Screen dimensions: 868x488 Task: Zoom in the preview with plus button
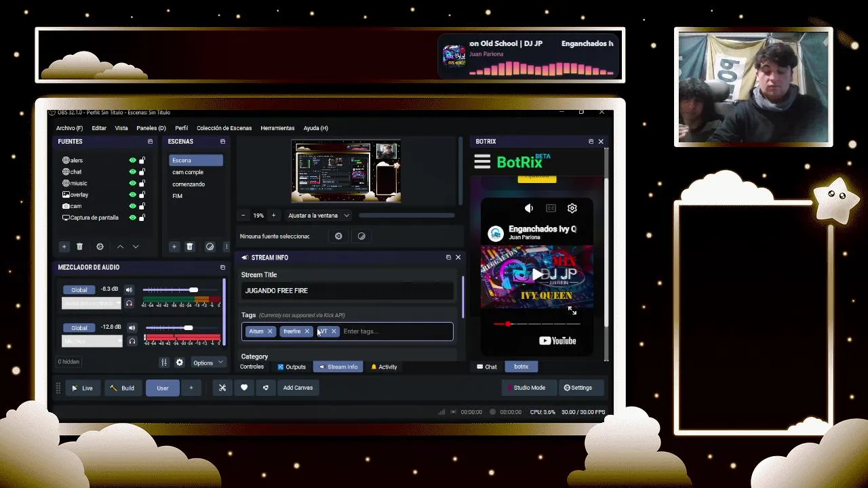(273, 216)
